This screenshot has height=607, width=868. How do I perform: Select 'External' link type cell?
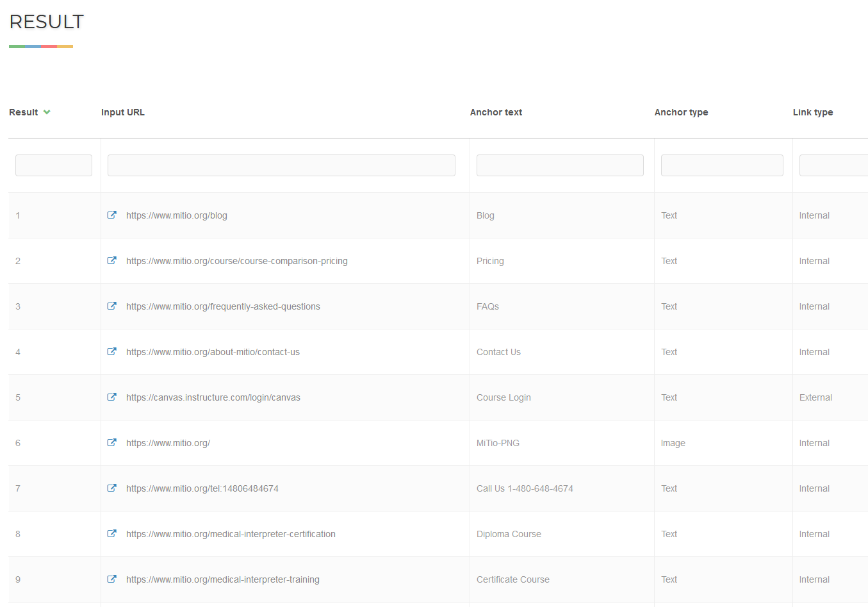(x=815, y=397)
